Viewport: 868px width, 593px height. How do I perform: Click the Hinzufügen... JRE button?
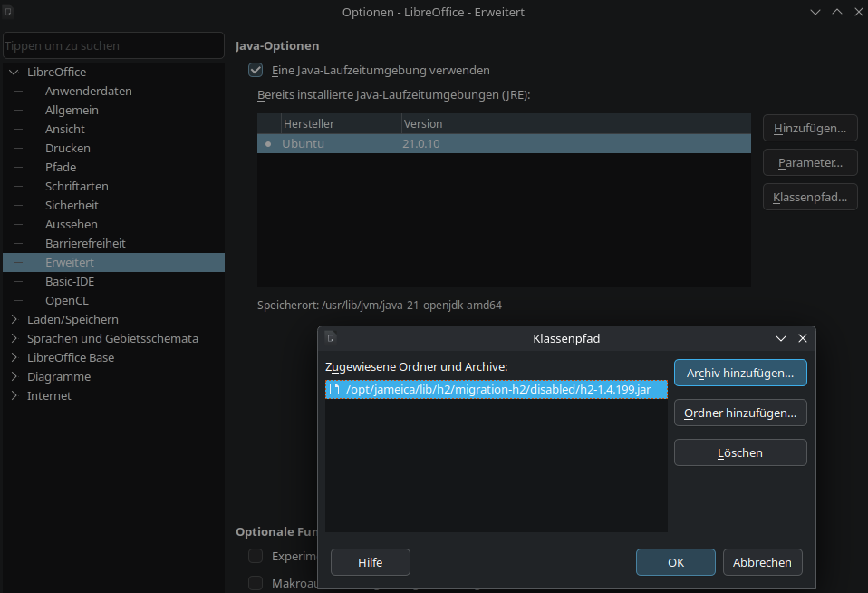[x=810, y=128]
